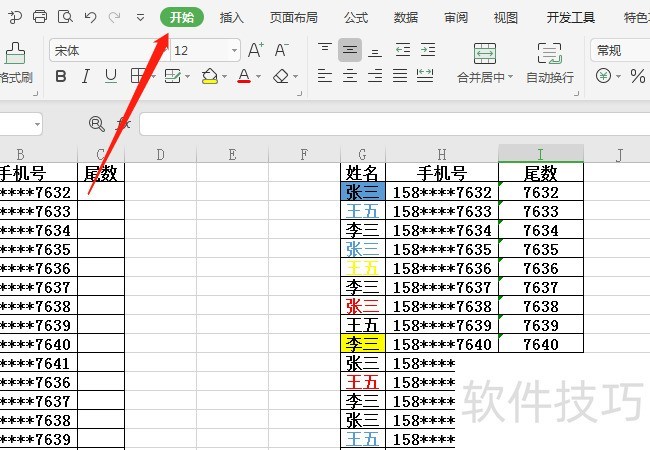
Task: Select cell 158****7635 in column H
Action: point(442,249)
